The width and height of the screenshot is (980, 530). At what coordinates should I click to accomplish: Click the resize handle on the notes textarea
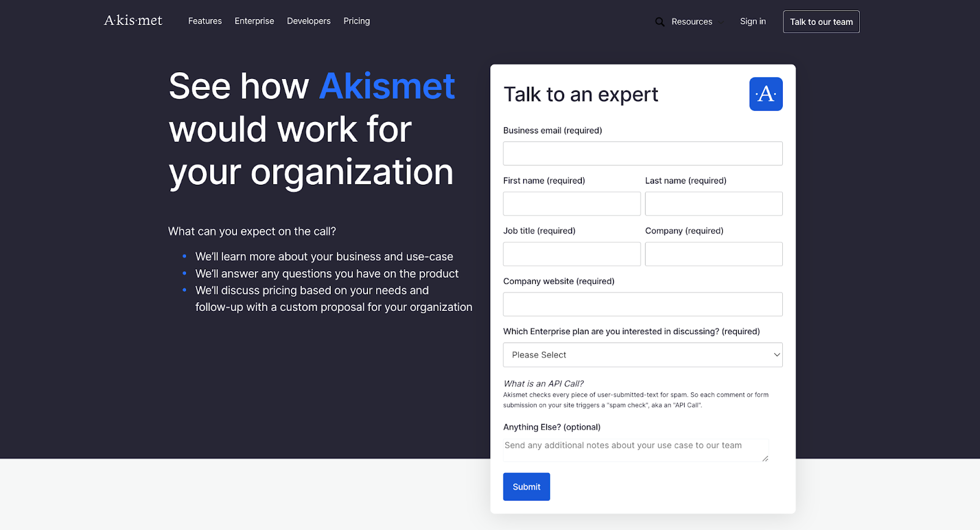pyautogui.click(x=765, y=458)
